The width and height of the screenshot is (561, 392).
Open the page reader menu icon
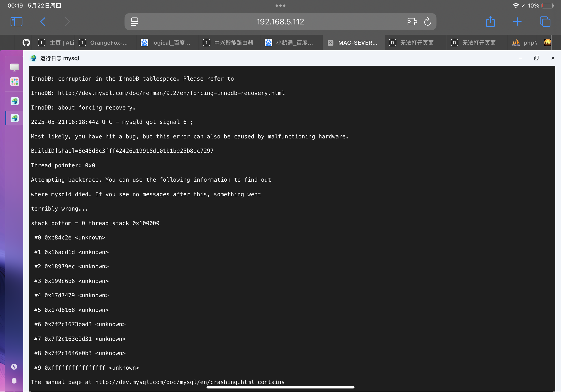134,22
